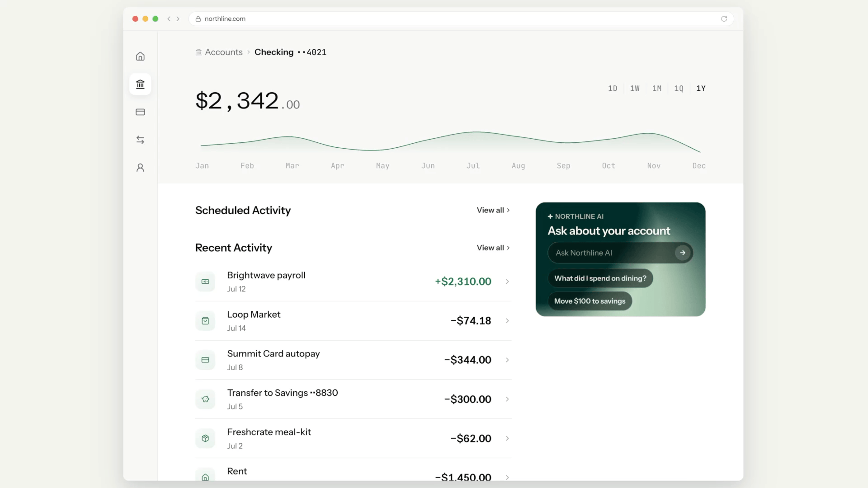Go back with browser back arrow
The image size is (868, 488).
tap(169, 19)
